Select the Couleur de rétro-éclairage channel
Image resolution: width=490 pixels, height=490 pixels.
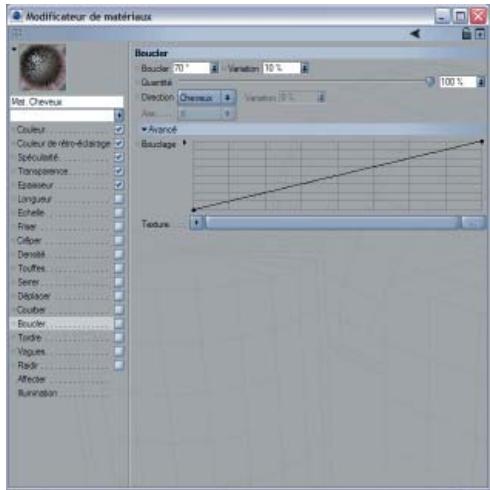click(62, 143)
